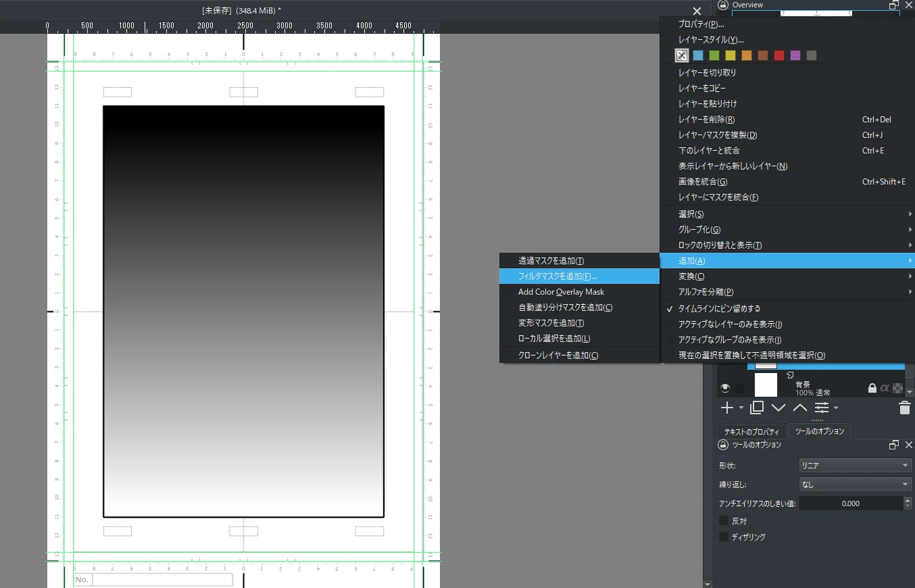The height and width of the screenshot is (588, 915).
Task: Float the ツールのオプション docker panel
Action: pyautogui.click(x=894, y=445)
